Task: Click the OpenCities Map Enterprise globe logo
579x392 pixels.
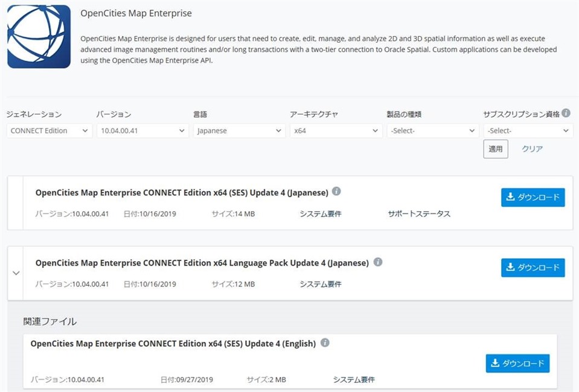Action: click(39, 37)
